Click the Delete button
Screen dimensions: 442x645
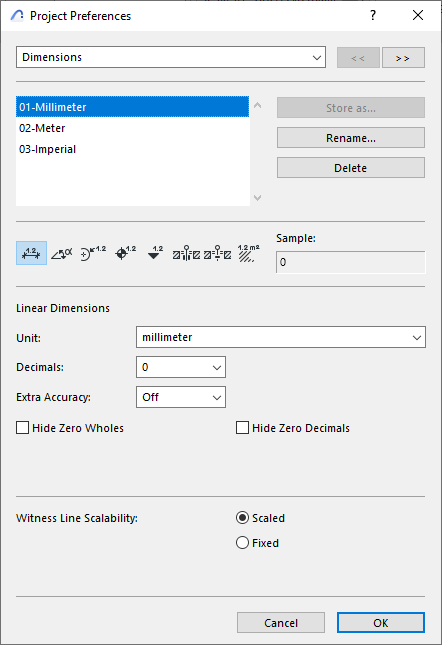click(351, 168)
